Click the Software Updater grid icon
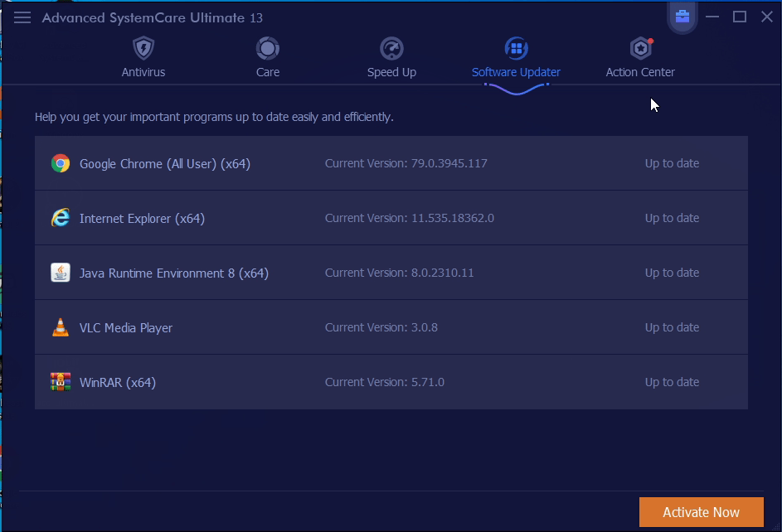 516,48
